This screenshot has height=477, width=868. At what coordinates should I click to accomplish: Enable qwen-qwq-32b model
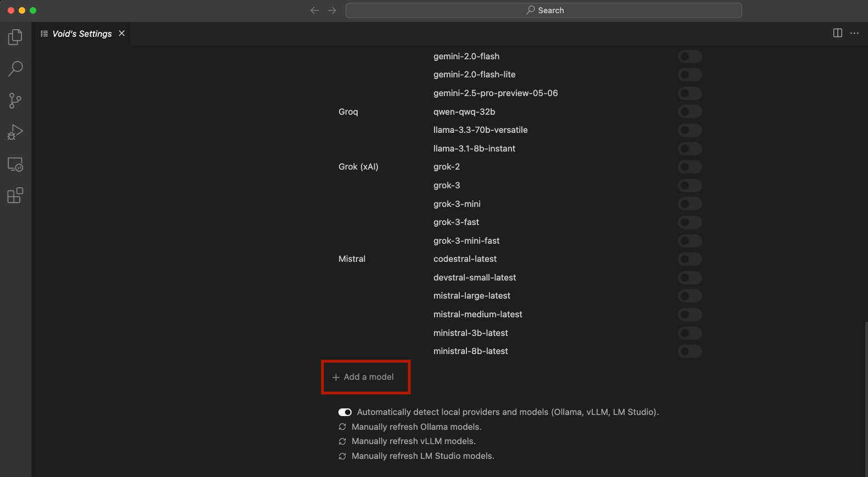pyautogui.click(x=690, y=112)
